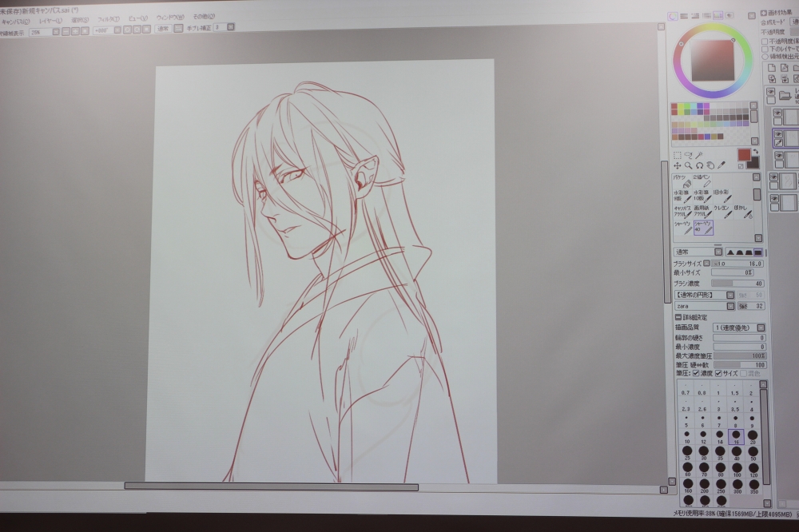
Task: Choose the クレヨン crayon brush
Action: [x=722, y=212]
